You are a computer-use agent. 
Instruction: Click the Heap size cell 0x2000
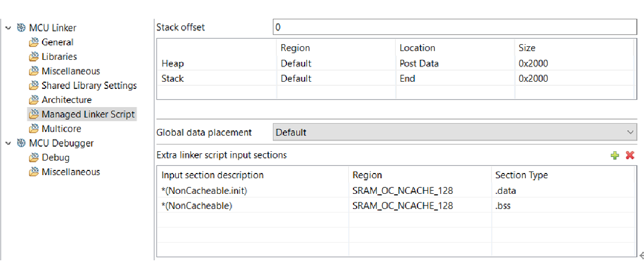pyautogui.click(x=533, y=63)
